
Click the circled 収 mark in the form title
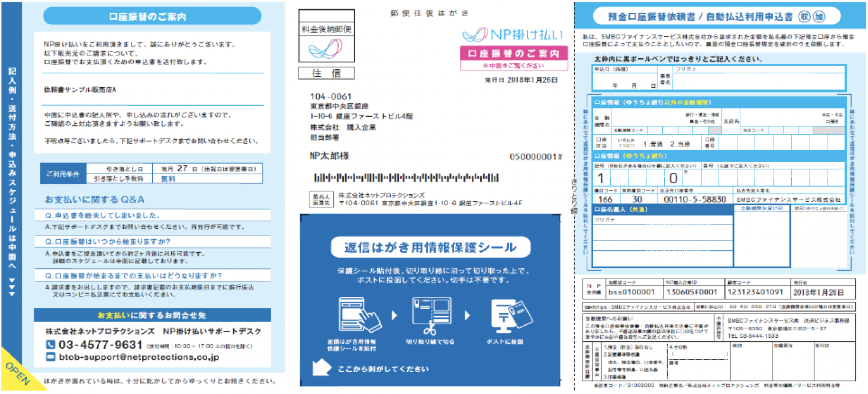804,17
